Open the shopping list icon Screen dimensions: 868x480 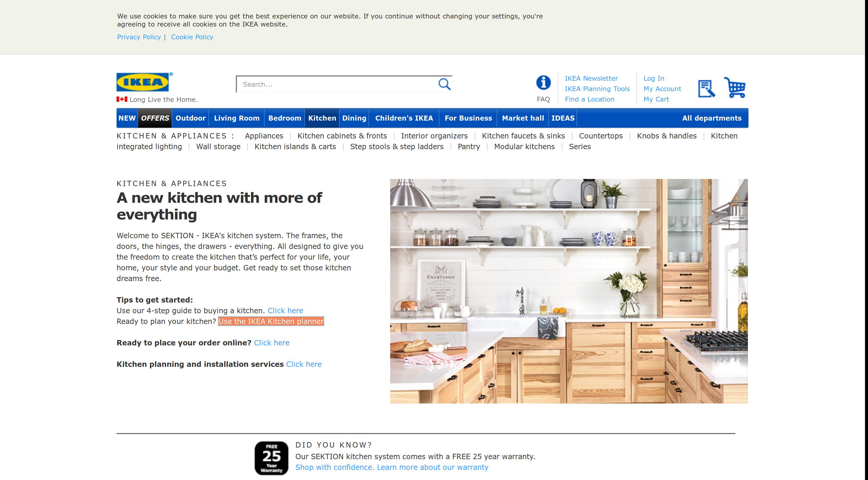click(706, 88)
